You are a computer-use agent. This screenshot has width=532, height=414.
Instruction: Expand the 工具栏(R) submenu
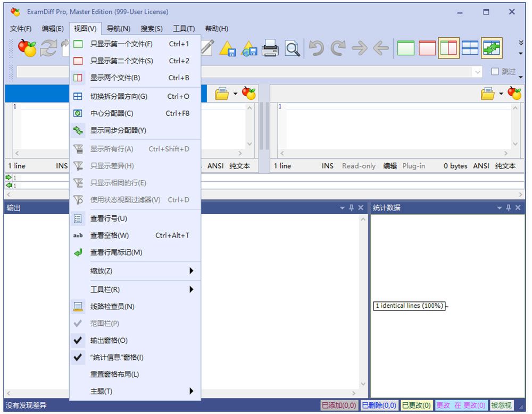[135, 290]
